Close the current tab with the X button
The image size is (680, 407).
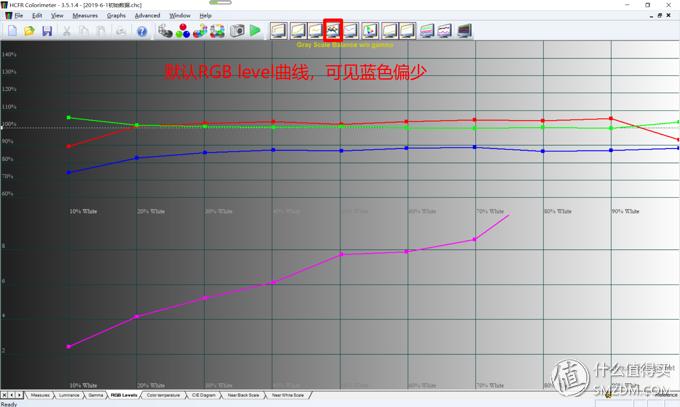[4, 395]
